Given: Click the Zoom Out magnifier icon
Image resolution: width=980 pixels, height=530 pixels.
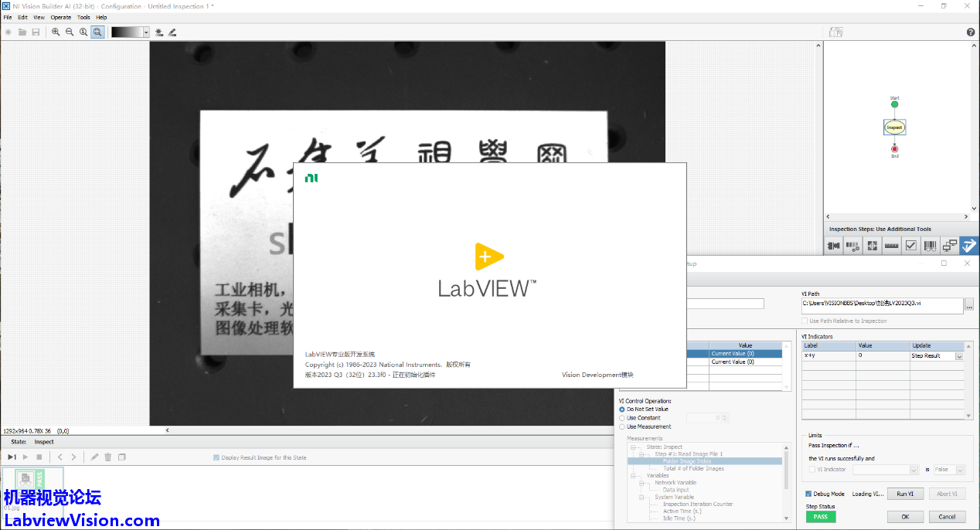Looking at the screenshot, I should point(70,32).
